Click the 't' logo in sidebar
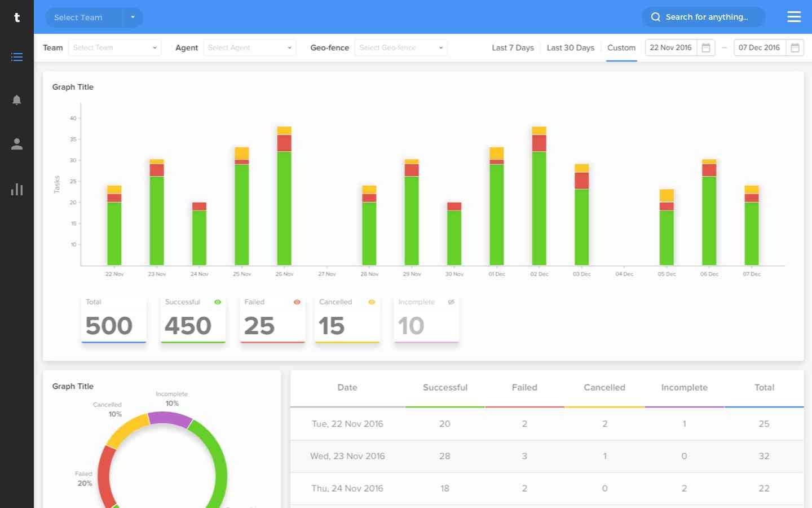This screenshot has width=812, height=508. [17, 17]
